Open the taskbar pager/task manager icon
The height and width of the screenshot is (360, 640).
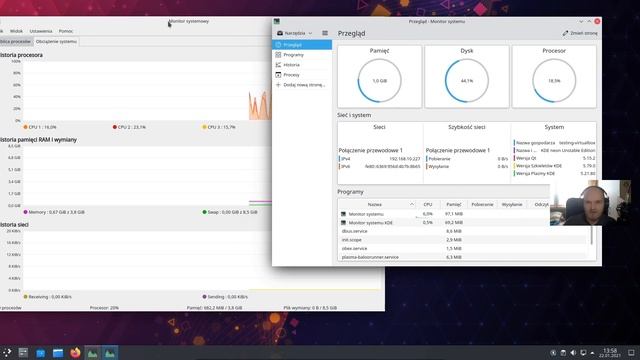pyautogui.click(x=23, y=353)
